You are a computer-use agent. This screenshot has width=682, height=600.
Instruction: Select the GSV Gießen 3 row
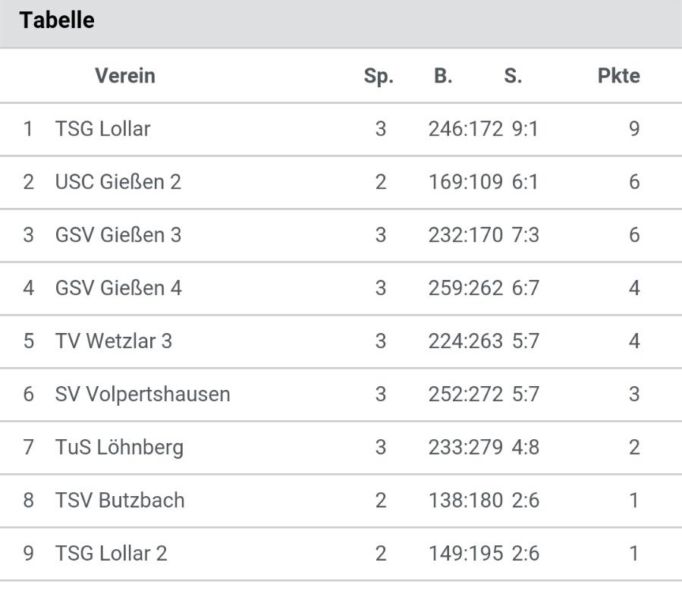(341, 235)
